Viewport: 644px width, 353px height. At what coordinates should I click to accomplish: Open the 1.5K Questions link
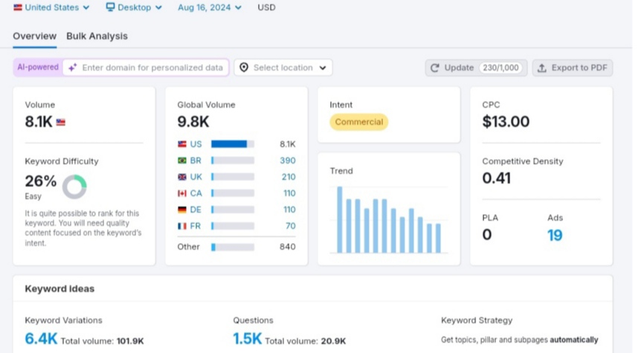click(x=247, y=339)
